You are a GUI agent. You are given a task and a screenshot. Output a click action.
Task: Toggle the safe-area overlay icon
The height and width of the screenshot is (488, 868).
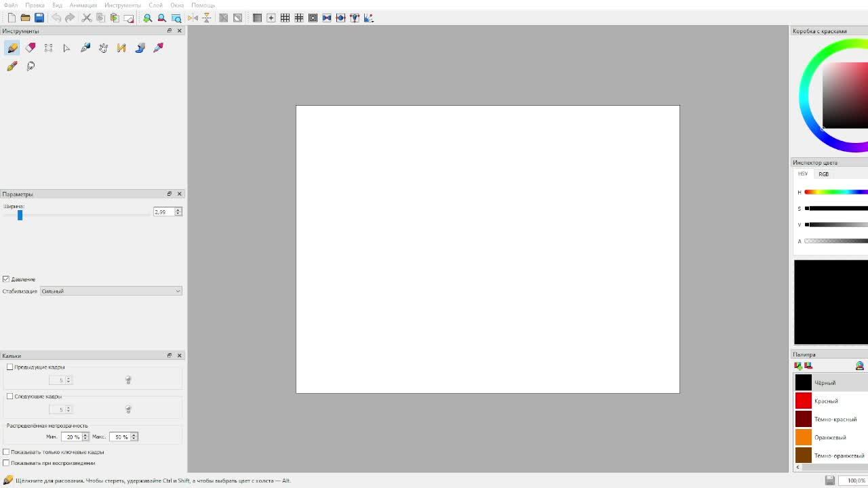pyautogui.click(x=313, y=18)
